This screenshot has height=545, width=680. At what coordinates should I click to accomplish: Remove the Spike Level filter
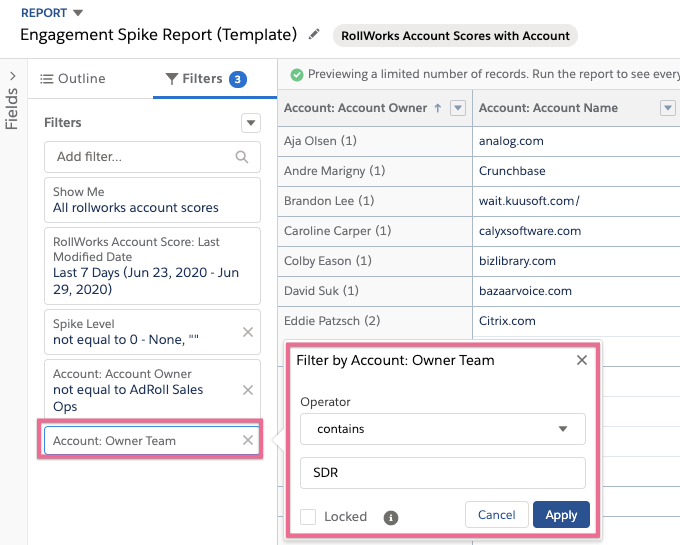click(x=248, y=332)
